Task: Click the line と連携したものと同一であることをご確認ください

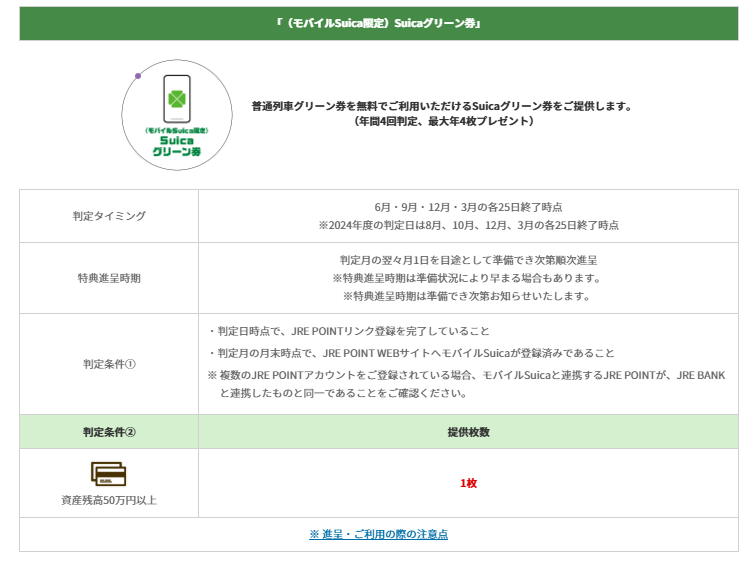Action: (x=344, y=393)
